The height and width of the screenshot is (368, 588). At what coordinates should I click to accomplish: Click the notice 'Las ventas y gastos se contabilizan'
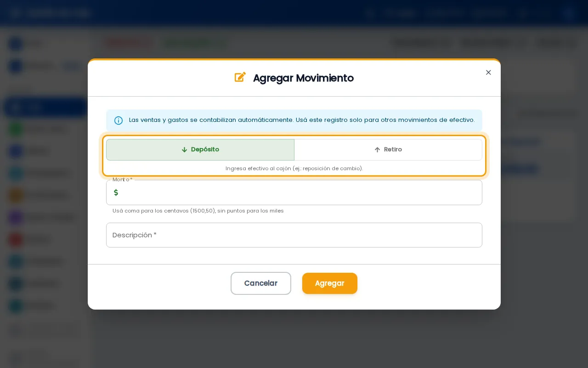tap(302, 120)
